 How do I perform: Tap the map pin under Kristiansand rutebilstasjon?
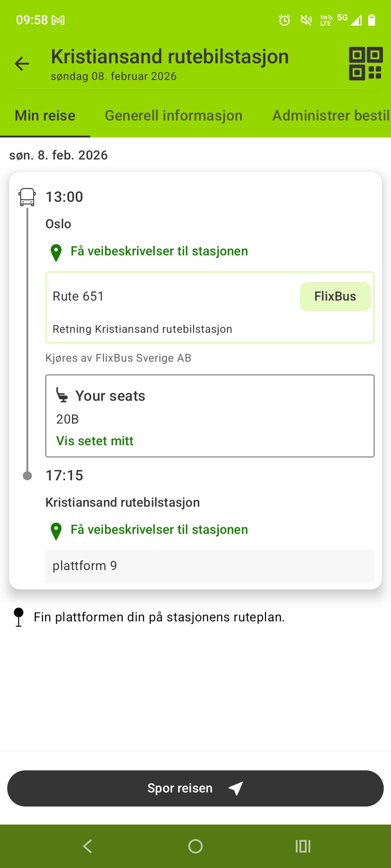[x=56, y=531]
